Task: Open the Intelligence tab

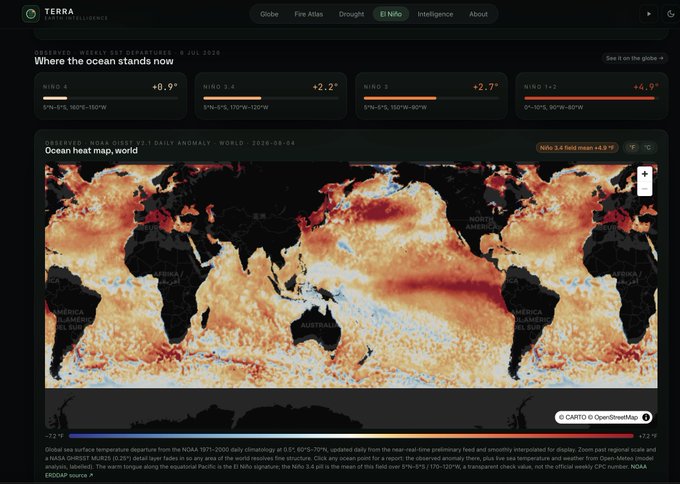Action: [435, 14]
